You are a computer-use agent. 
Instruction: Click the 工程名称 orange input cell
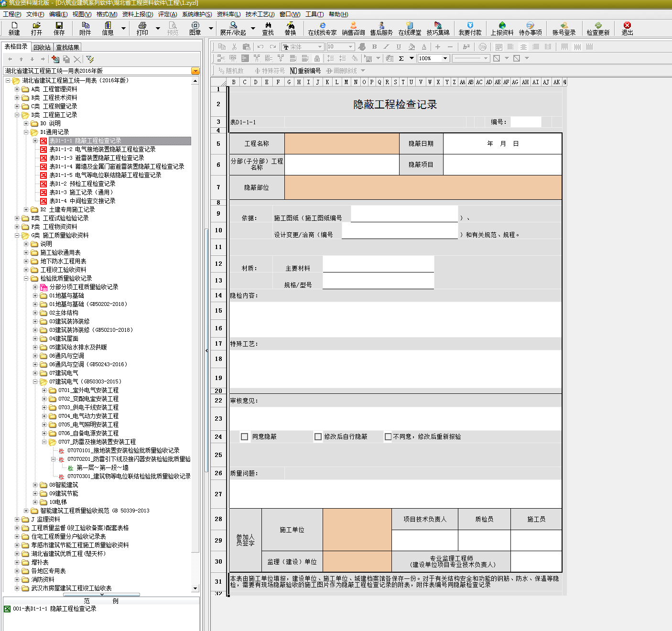pos(342,143)
